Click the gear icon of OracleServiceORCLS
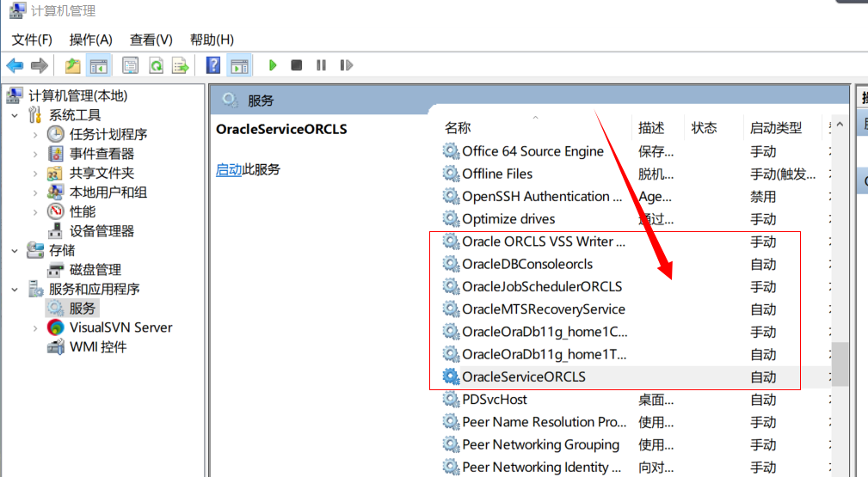 [x=451, y=376]
